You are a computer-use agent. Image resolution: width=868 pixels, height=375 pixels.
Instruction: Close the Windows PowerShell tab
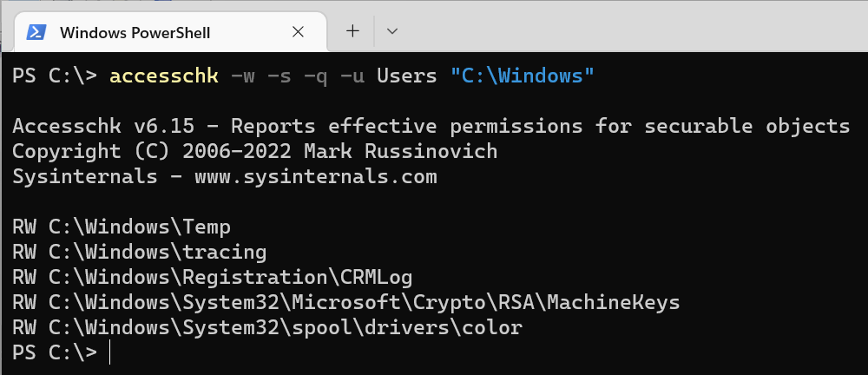(298, 32)
